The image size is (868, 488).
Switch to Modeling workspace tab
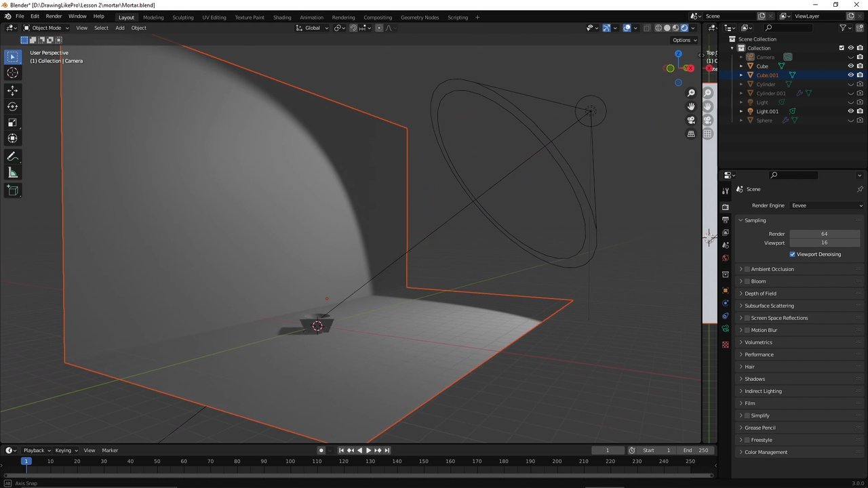pyautogui.click(x=153, y=17)
